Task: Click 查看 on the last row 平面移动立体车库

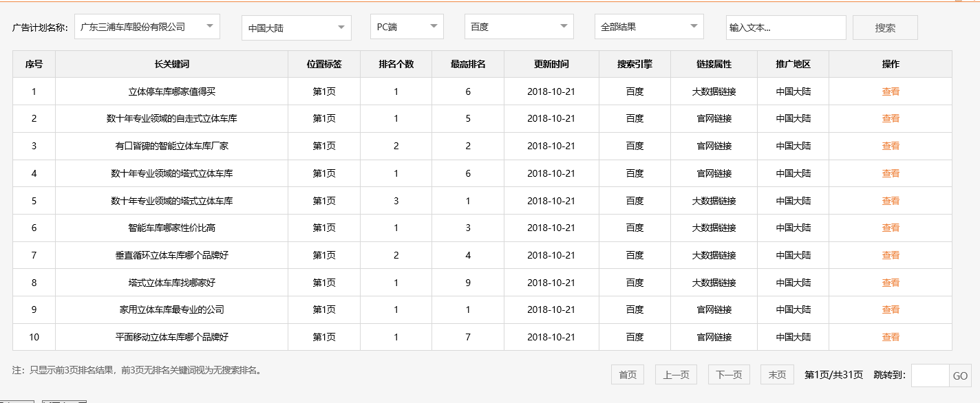Action: [890, 337]
